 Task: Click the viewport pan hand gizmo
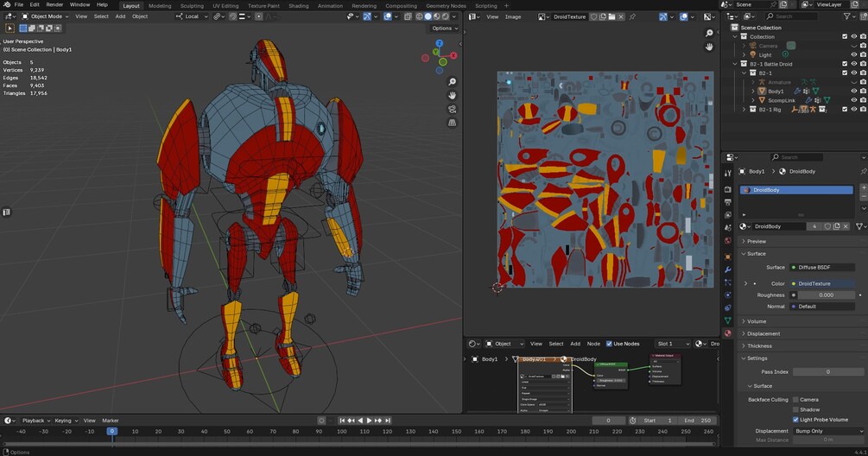pyautogui.click(x=453, y=95)
